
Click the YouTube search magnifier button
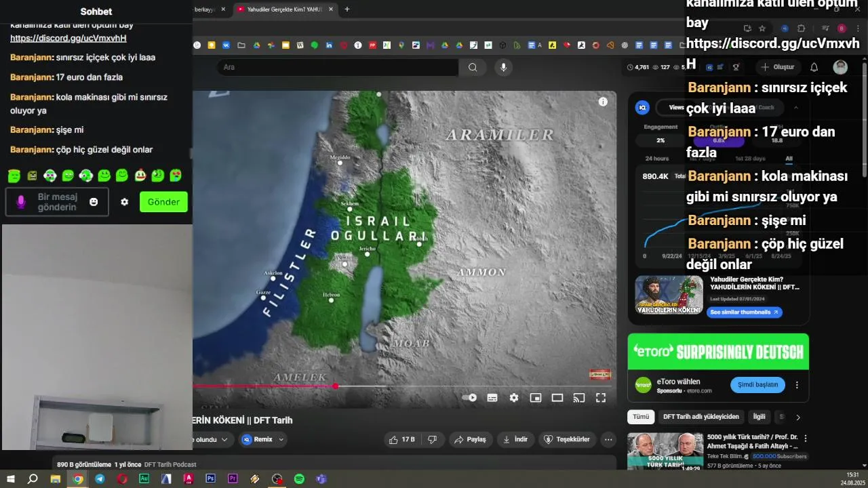tap(473, 67)
